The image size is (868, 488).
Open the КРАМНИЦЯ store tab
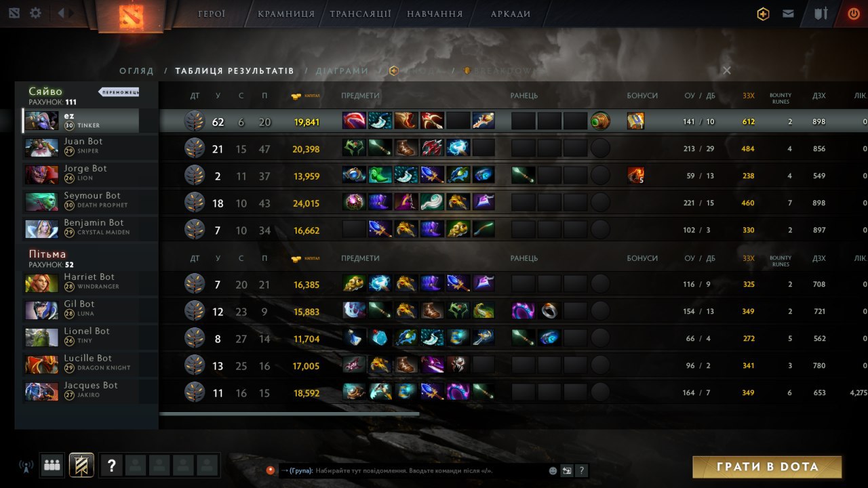click(x=286, y=14)
